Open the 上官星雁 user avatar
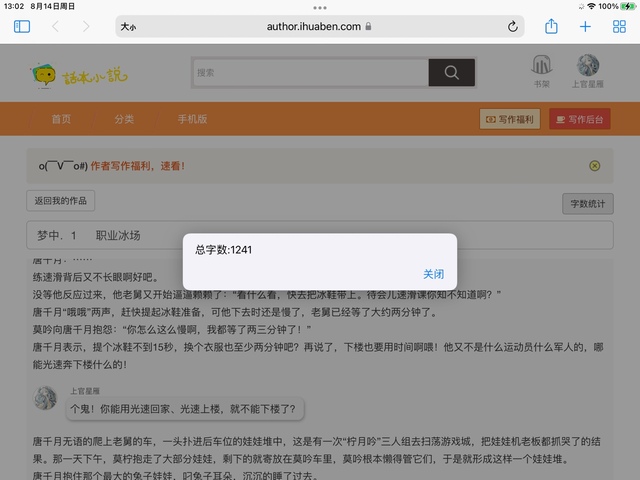The width and height of the screenshot is (640, 480). [588, 68]
